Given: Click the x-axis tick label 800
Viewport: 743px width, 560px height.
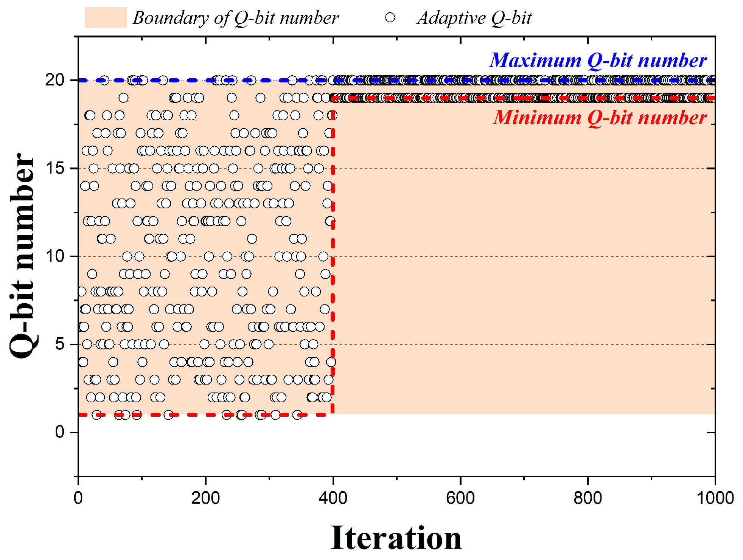Looking at the screenshot, I should (x=588, y=498).
